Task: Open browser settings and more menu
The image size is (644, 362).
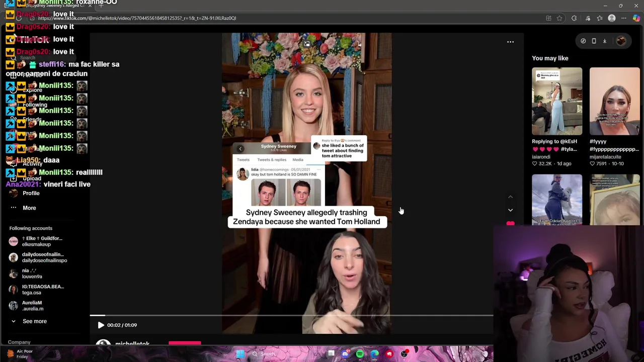Action: click(x=624, y=18)
